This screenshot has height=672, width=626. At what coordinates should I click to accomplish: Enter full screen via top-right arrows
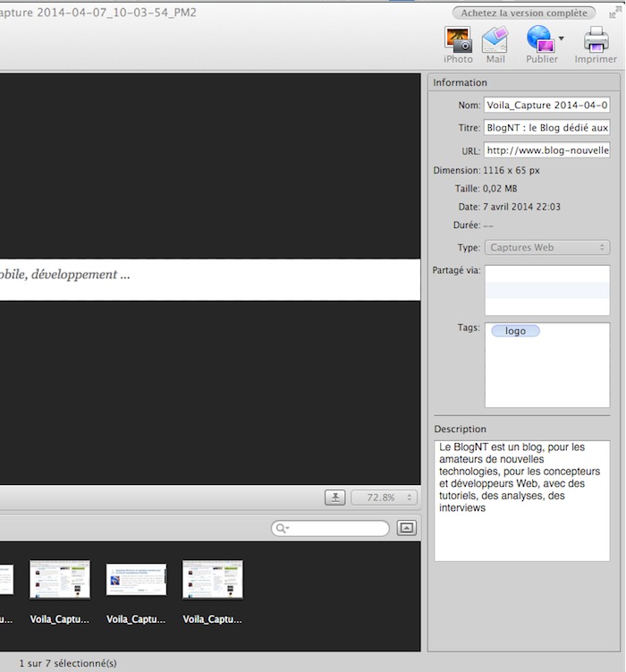click(x=615, y=13)
